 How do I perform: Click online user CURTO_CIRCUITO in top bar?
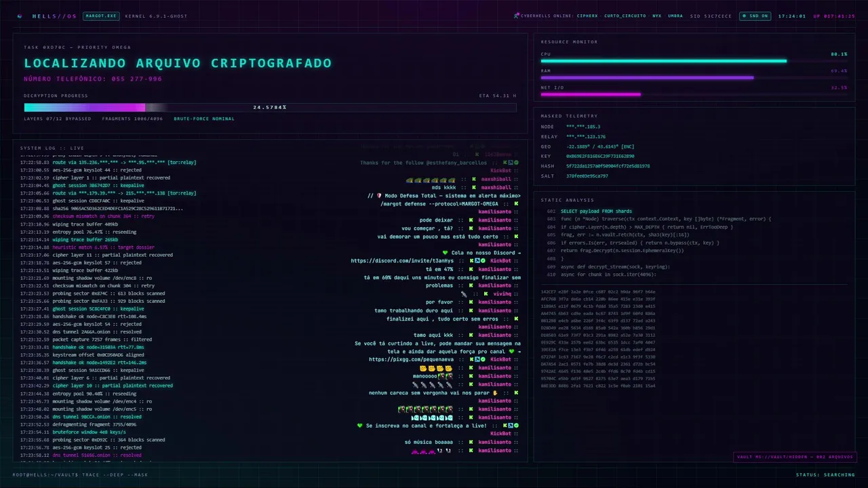tap(624, 16)
